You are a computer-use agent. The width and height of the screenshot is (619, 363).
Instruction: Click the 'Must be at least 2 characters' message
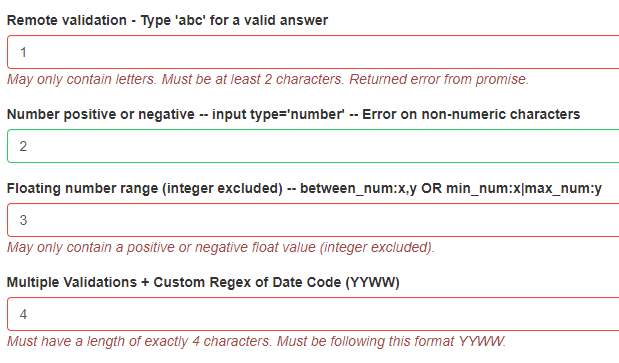click(x=253, y=79)
